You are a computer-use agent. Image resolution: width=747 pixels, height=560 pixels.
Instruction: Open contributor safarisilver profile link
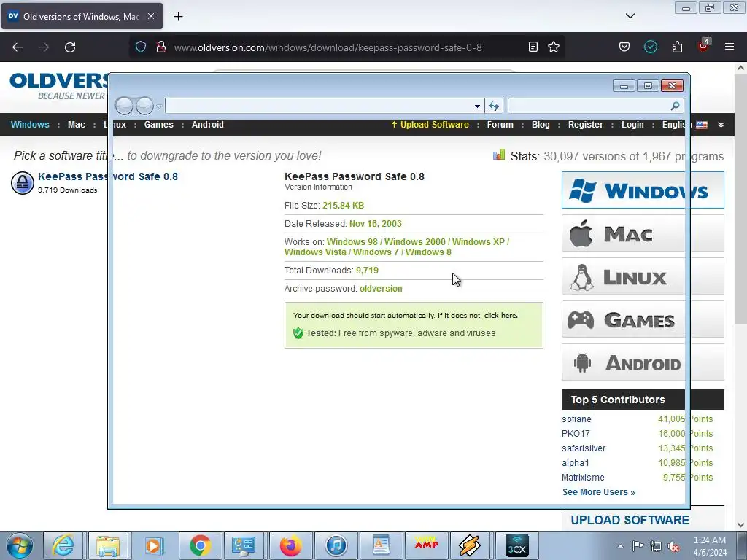point(584,448)
